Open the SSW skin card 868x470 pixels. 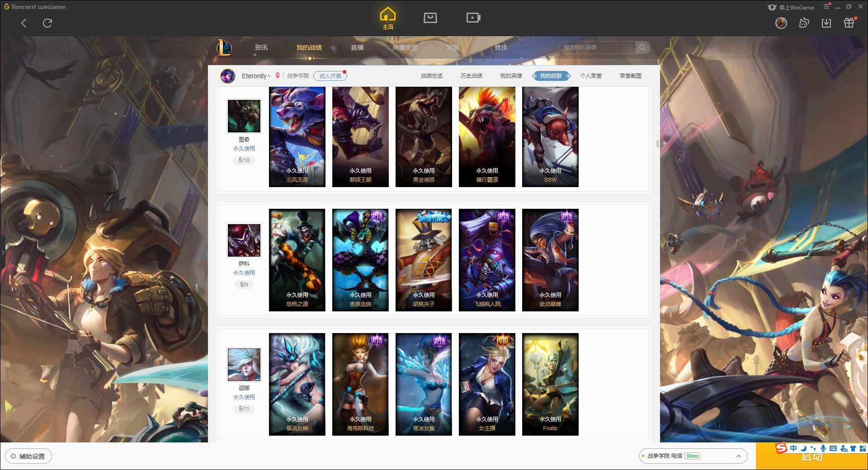[550, 137]
